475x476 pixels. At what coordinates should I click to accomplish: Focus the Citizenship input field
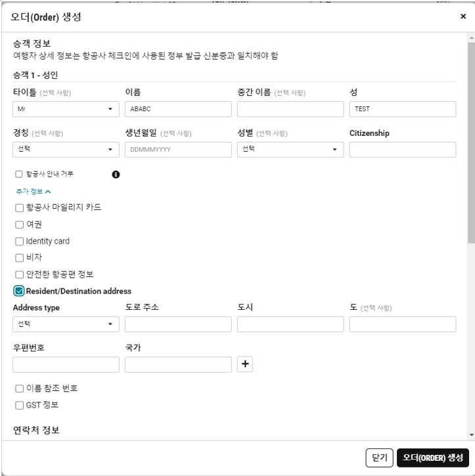[403, 149]
